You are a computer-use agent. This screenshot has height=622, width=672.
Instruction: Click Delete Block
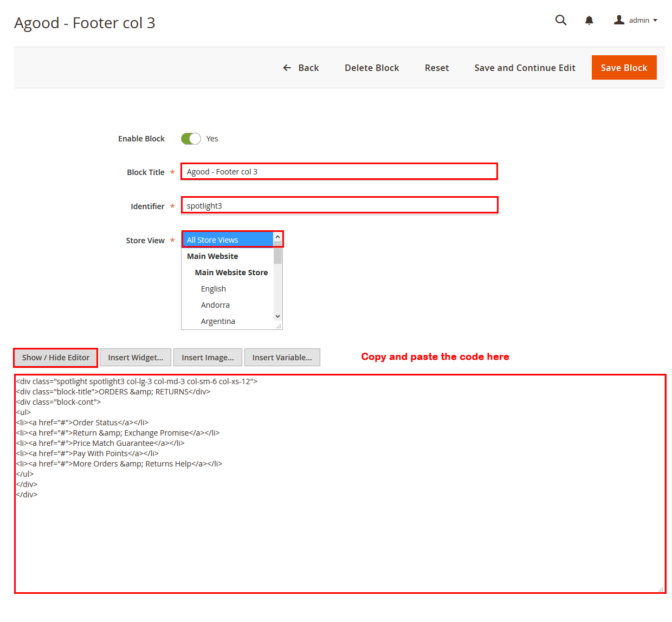pos(372,68)
